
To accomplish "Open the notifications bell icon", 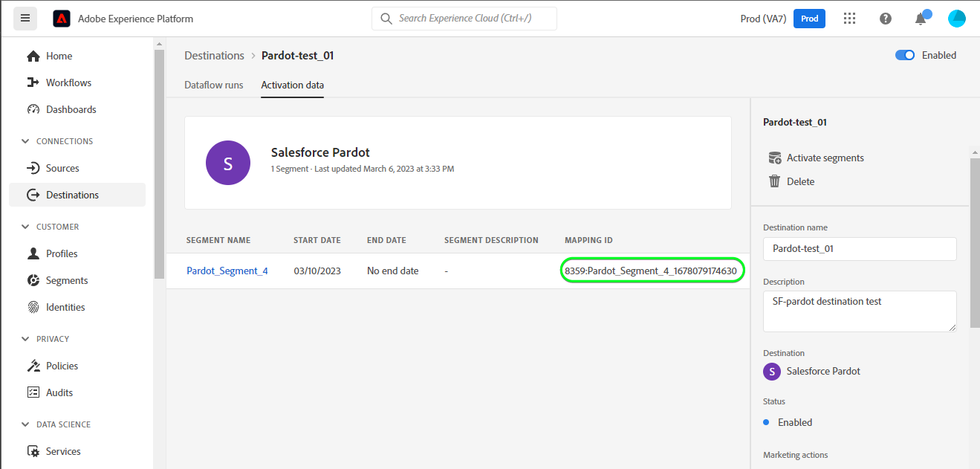I will click(x=921, y=19).
